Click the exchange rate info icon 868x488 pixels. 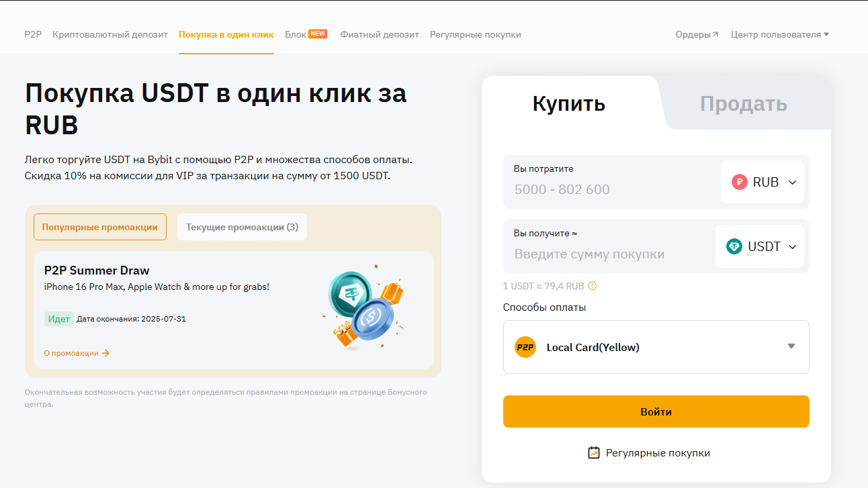coord(592,286)
